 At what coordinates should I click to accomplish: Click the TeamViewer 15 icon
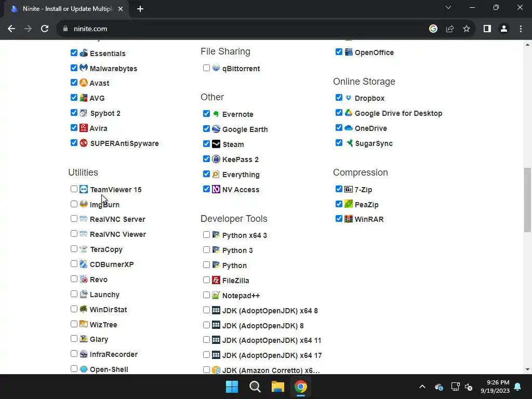[84, 189]
